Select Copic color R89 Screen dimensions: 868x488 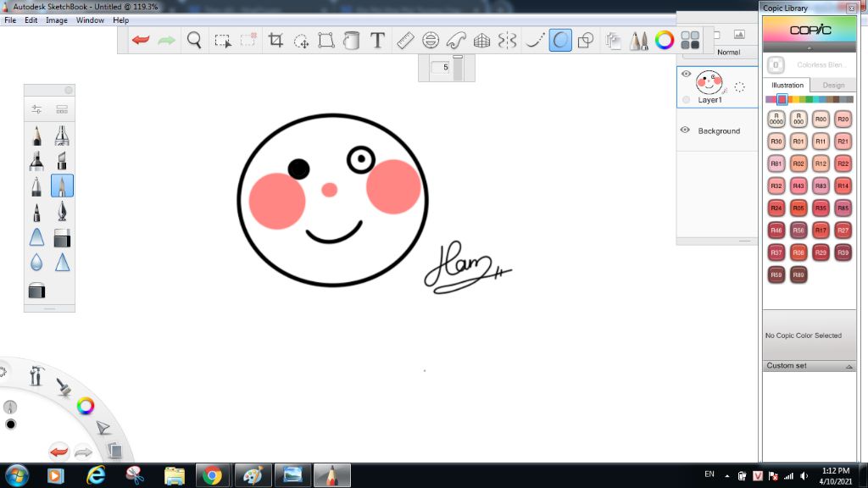798,274
